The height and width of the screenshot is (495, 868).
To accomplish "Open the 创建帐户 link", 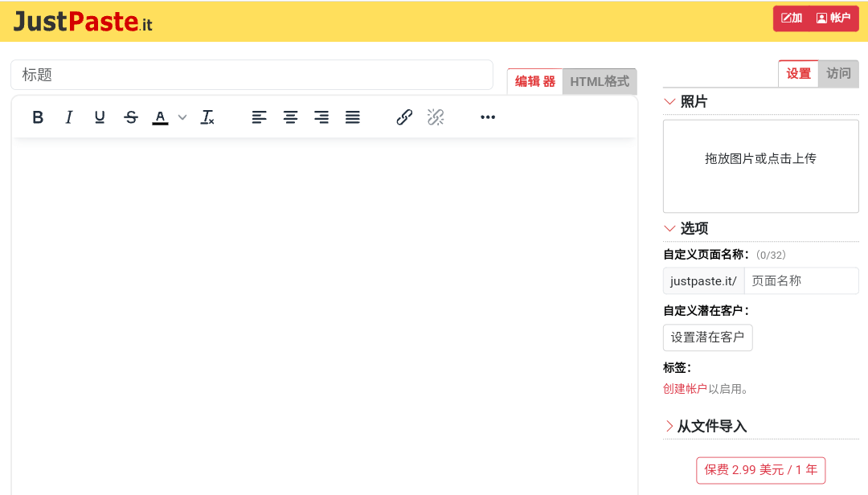I will point(685,389).
